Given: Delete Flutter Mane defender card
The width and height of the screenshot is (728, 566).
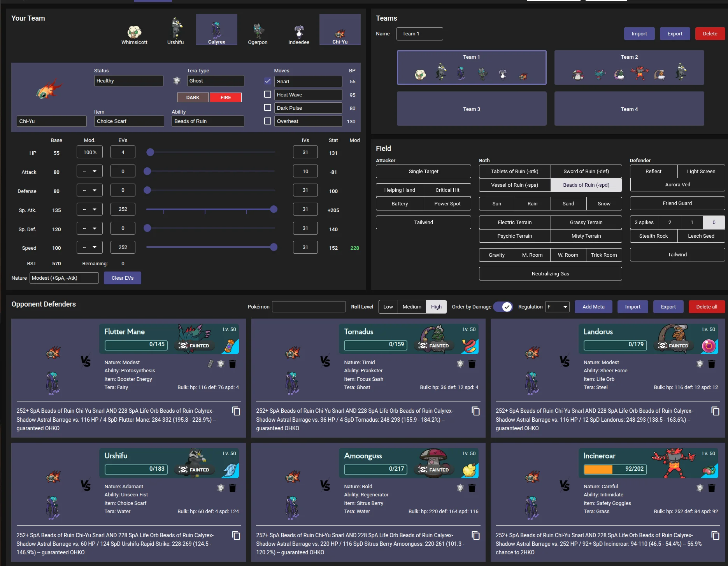Looking at the screenshot, I should tap(233, 364).
